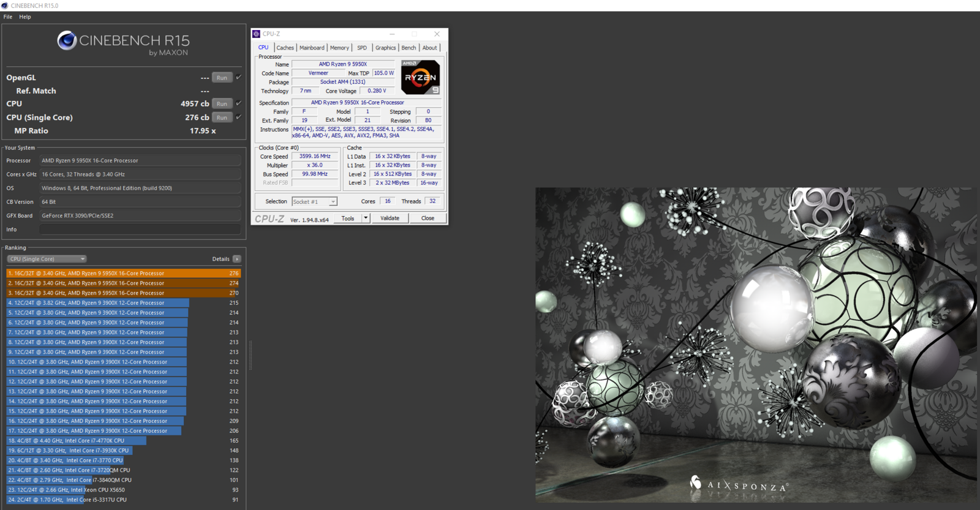Switch to the SPD tab in CPU-Z

click(362, 48)
